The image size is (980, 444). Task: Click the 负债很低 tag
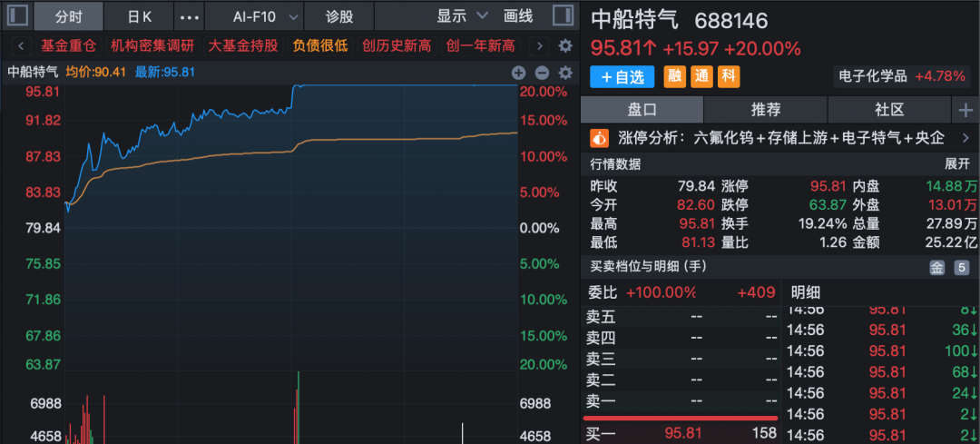pyautogui.click(x=320, y=45)
